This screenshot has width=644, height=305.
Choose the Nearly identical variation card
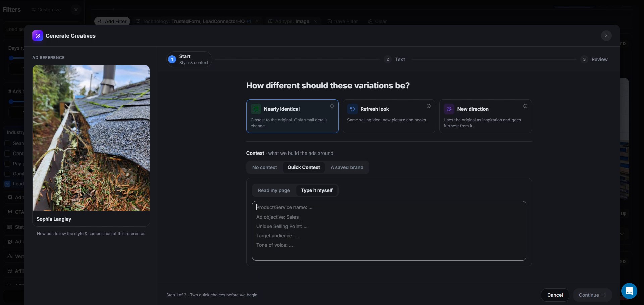292,116
